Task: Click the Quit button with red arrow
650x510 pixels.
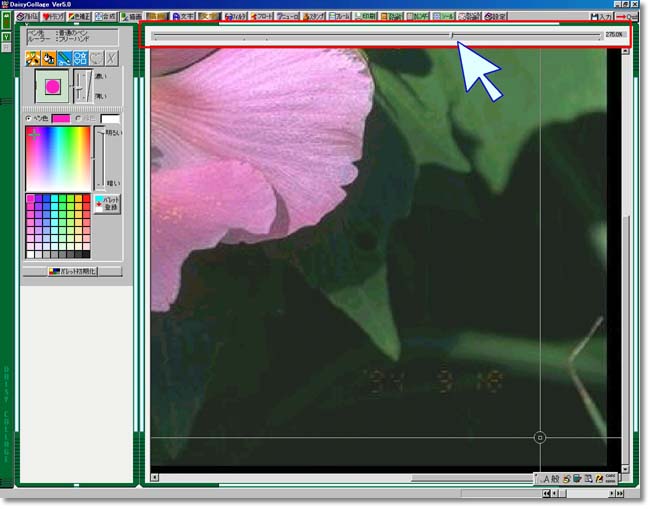Action: [627, 17]
